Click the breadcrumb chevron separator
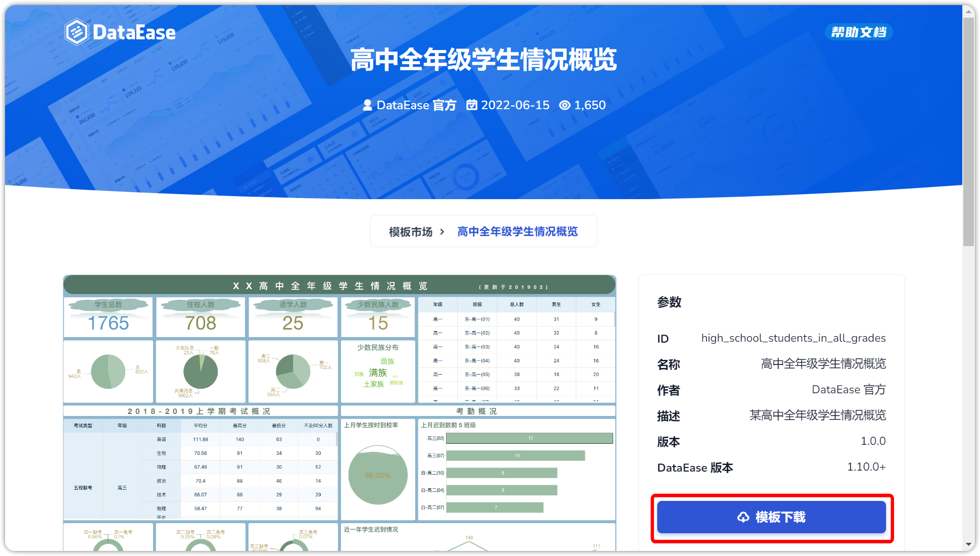Viewport: 980px width, 556px height. [442, 232]
